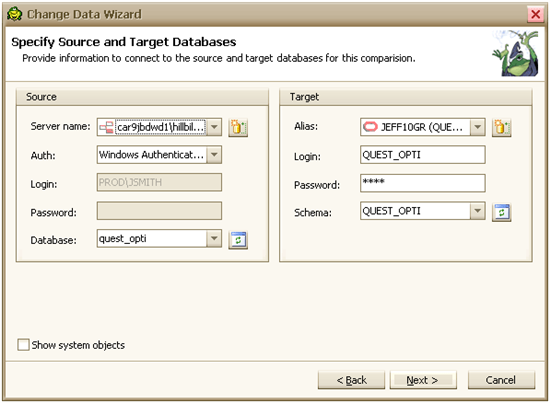Viewport: 550px width, 403px height.
Task: Click the wizard frog image in header
Action: point(515,53)
